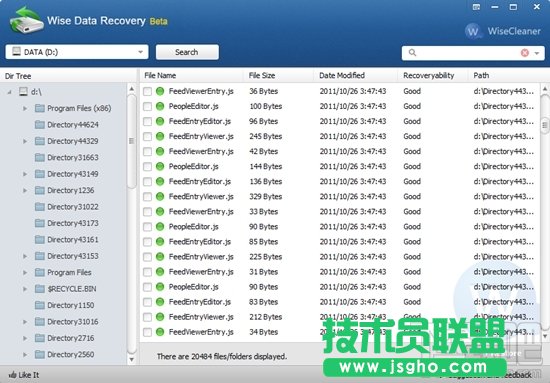
Task: Select Directory43161 folder icon
Action: tap(40, 240)
